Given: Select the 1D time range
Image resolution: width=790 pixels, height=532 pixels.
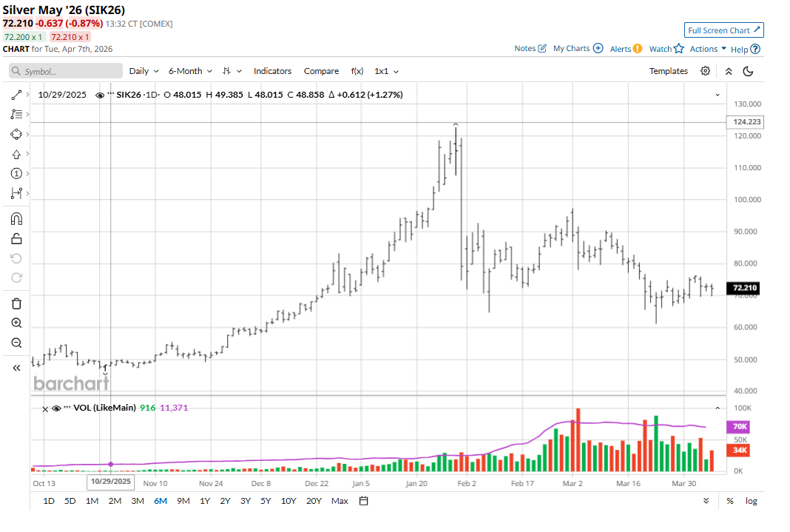Looking at the screenshot, I should click(x=48, y=501).
